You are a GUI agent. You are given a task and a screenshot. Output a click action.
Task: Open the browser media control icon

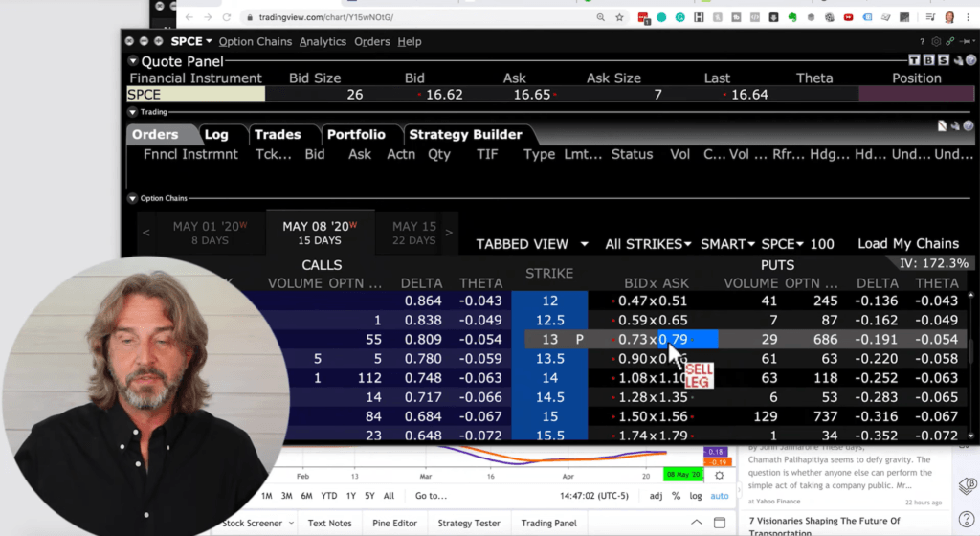pos(930,17)
